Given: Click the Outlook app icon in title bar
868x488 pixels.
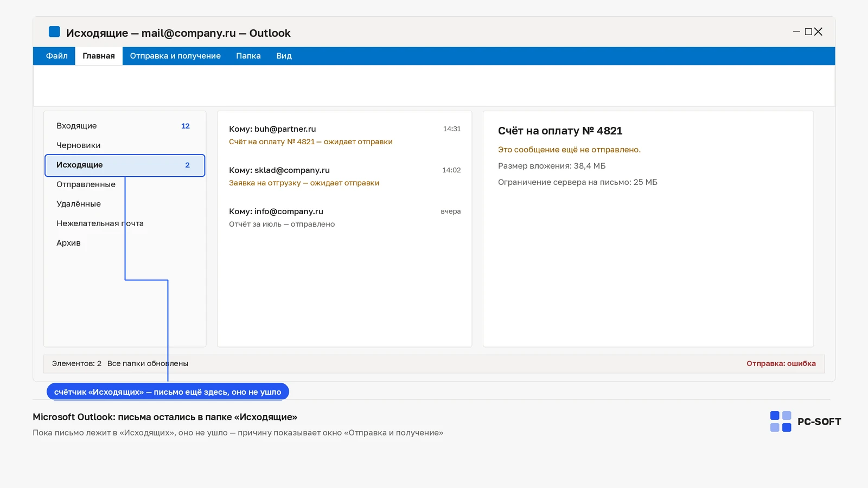Looking at the screenshot, I should [x=54, y=32].
